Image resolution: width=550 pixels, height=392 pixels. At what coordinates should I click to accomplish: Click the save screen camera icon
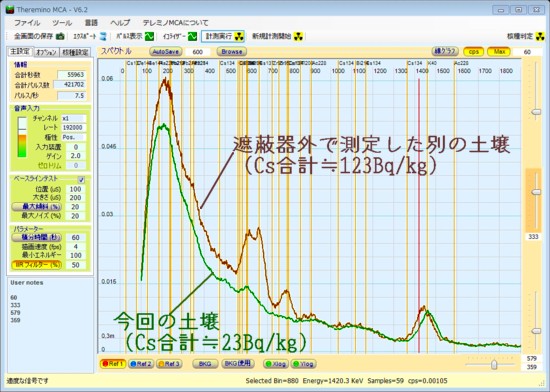pos(60,36)
